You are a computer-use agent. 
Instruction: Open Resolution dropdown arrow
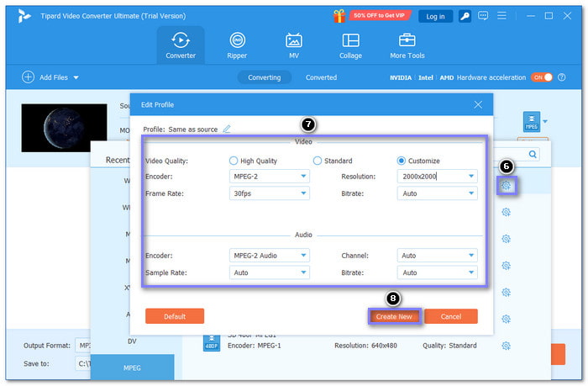471,176
